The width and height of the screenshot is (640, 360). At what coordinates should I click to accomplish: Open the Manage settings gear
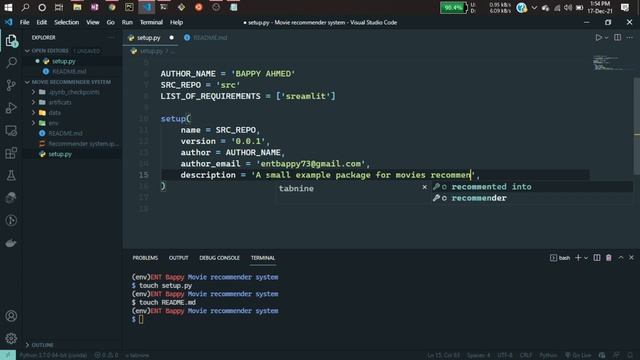click(x=11, y=338)
